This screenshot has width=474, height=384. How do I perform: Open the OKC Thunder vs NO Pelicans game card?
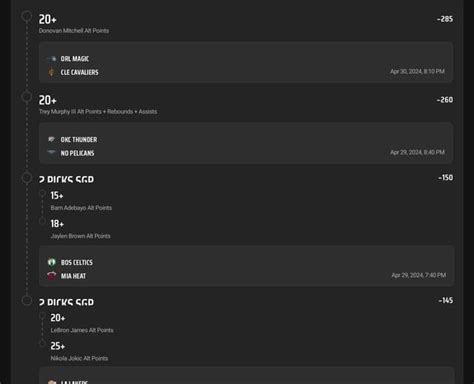pos(246,143)
